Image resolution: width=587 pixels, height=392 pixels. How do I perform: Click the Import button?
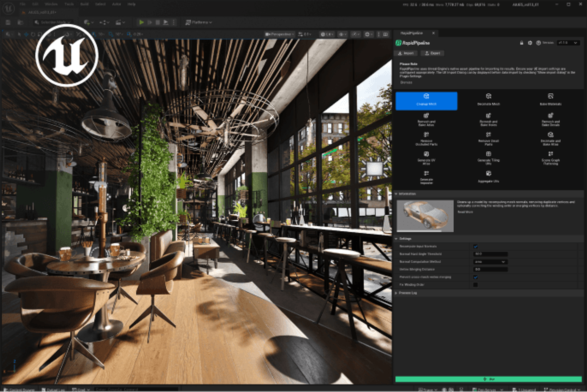[406, 53]
